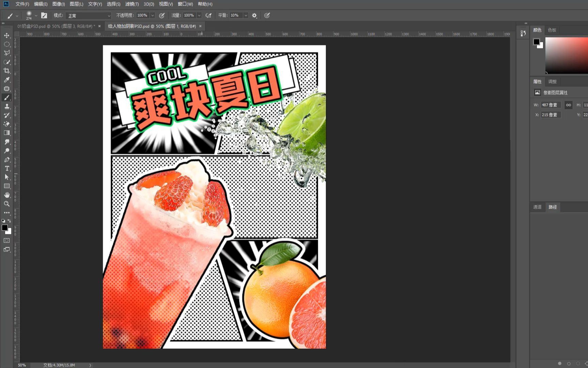
Task: Open the History panel icon
Action: point(523,33)
